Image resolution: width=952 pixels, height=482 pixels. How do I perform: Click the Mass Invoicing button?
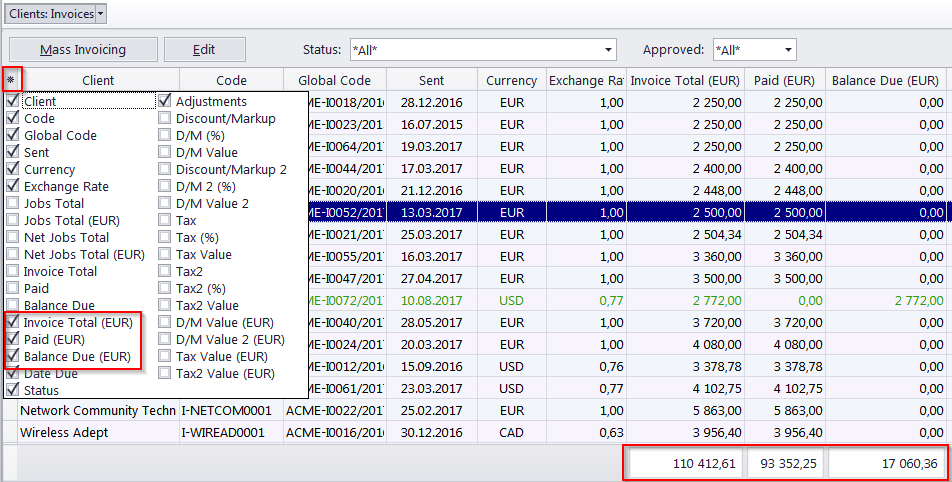[83, 50]
